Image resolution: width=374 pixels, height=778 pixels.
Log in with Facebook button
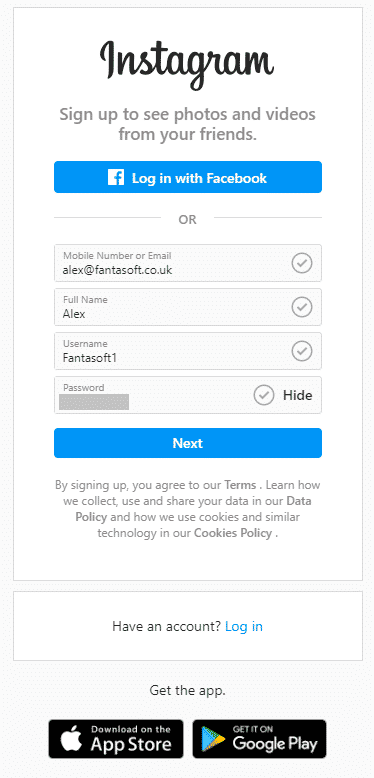pyautogui.click(x=188, y=177)
